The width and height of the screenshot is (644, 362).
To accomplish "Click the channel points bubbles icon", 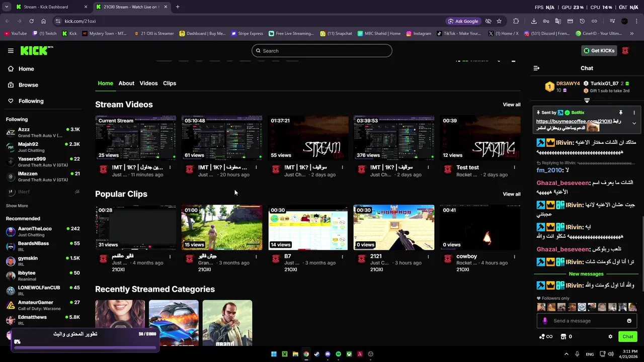I will [542, 337].
